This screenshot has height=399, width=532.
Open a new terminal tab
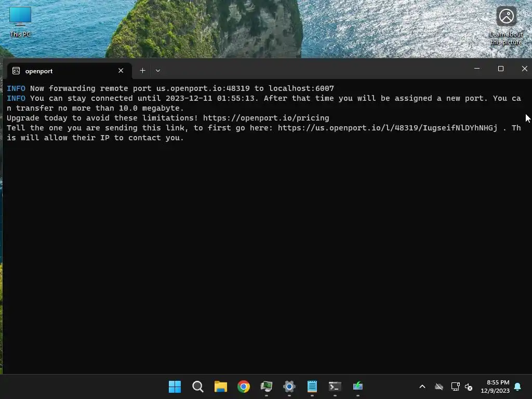[142, 71]
